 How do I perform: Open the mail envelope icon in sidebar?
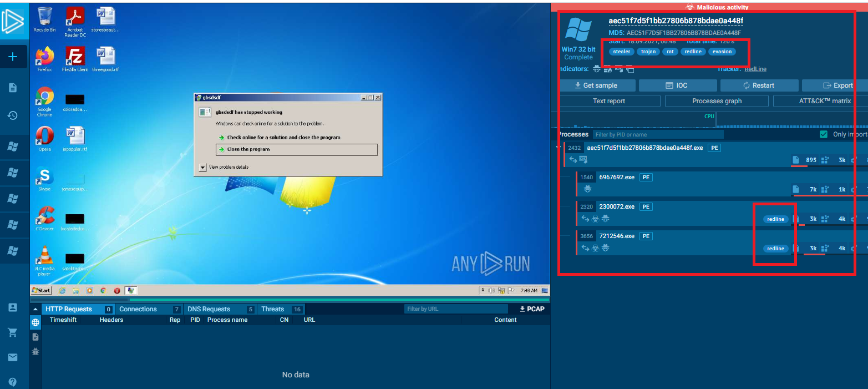click(x=13, y=357)
